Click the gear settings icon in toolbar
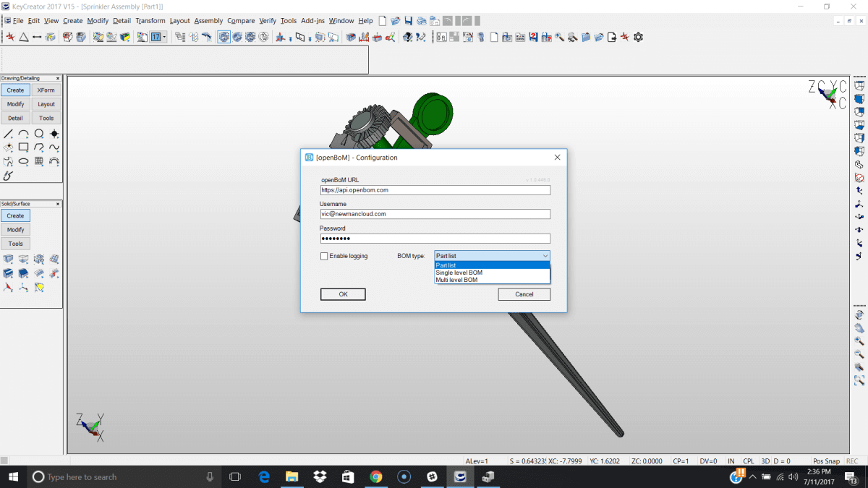 pos(638,37)
